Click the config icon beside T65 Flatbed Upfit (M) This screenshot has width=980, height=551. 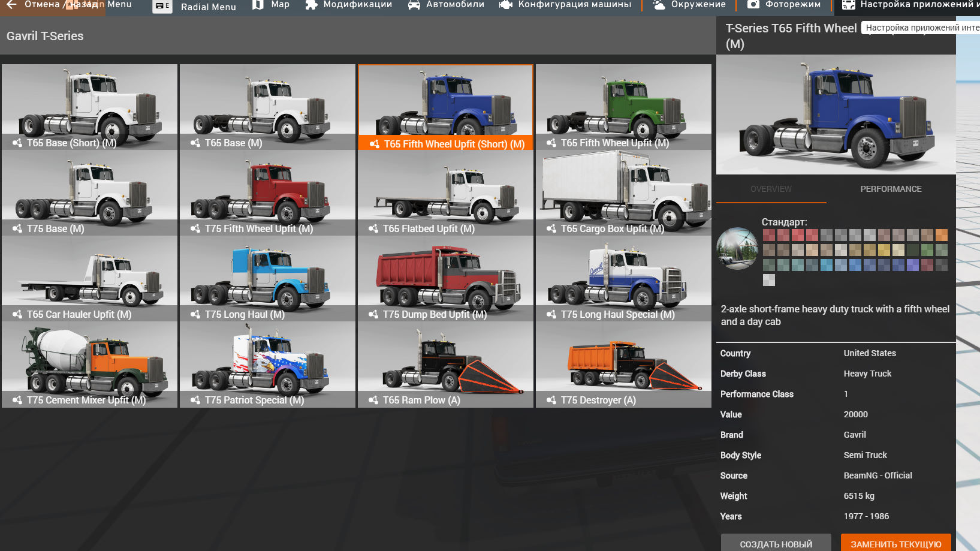coord(373,228)
